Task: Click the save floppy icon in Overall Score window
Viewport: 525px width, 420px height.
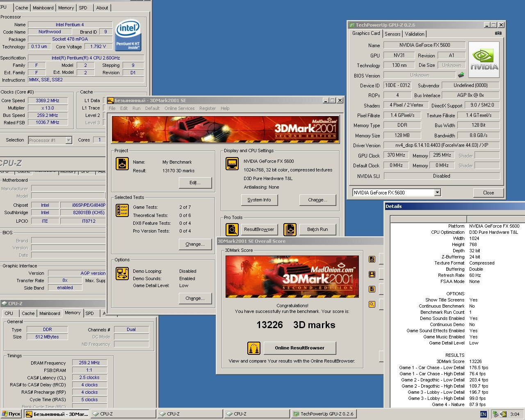Action: (x=372, y=274)
